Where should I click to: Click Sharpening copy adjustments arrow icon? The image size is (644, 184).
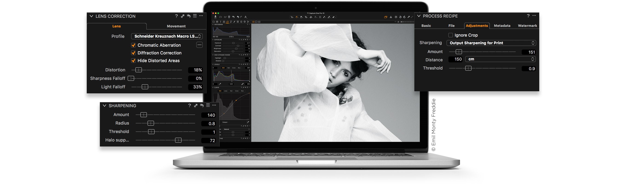point(195,106)
